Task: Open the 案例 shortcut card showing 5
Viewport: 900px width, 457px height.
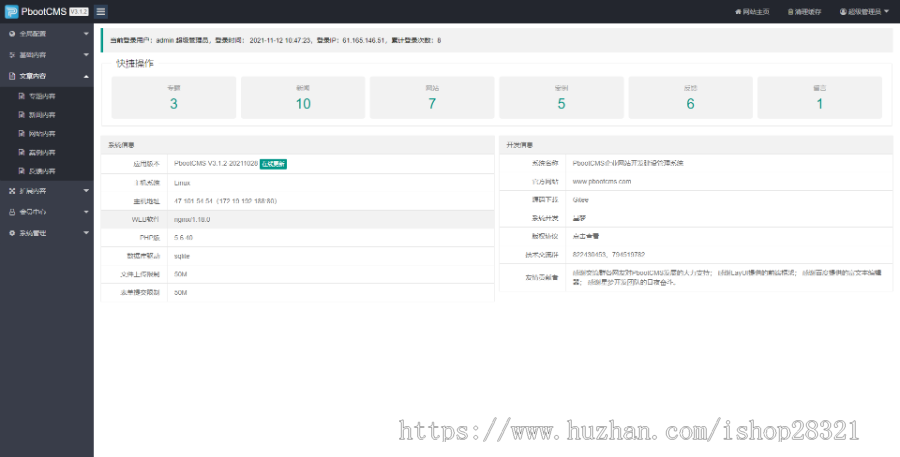Action: pos(561,98)
